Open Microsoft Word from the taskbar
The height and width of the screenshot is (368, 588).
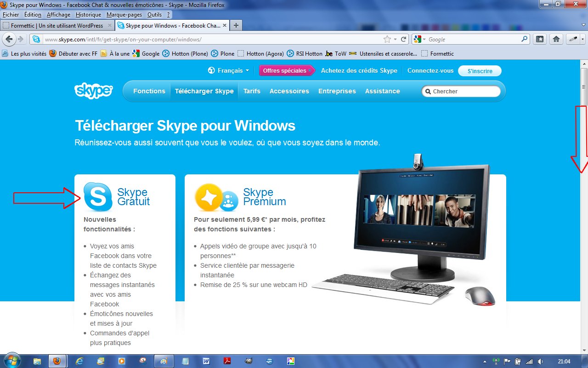pyautogui.click(x=206, y=361)
